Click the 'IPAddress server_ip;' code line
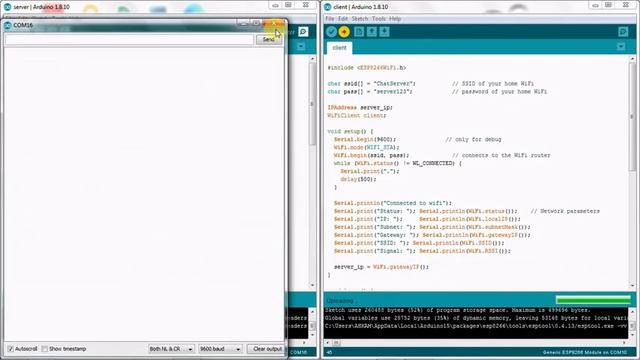 coord(360,108)
